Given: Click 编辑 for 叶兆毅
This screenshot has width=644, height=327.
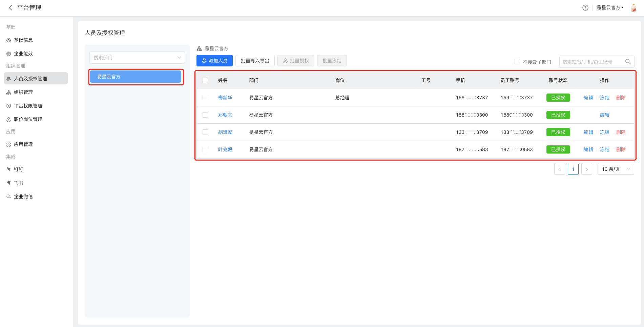Looking at the screenshot, I should click(588, 149).
